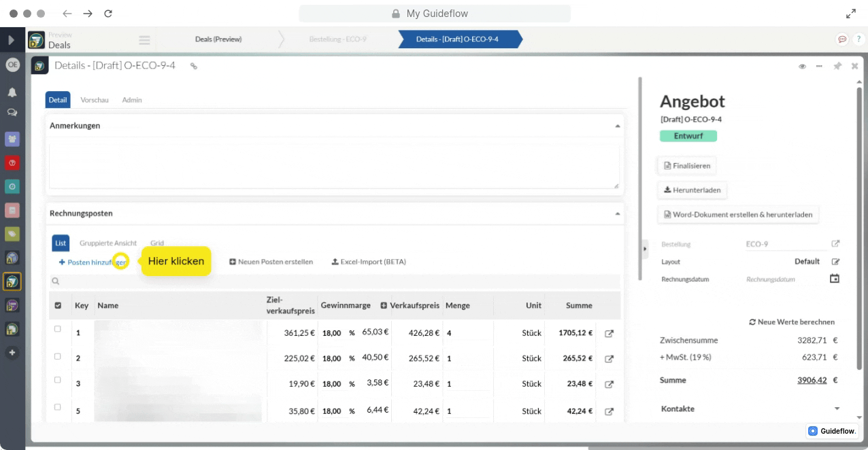868x450 pixels.
Task: Click the notification bell icon in sidebar
Action: (12, 92)
